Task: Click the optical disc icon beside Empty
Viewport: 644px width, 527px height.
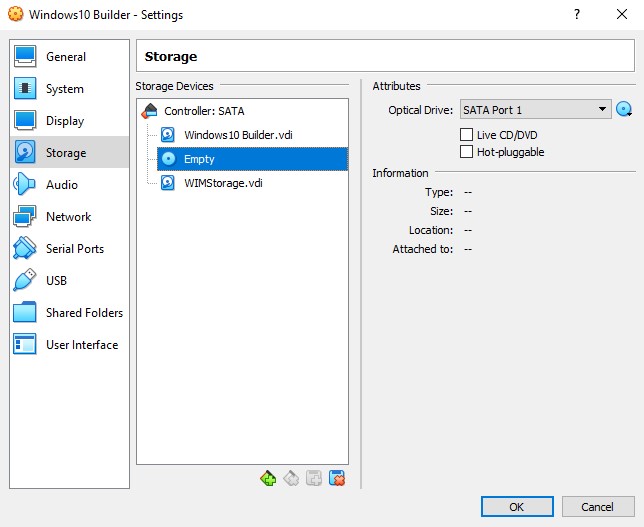Action: [x=168, y=159]
